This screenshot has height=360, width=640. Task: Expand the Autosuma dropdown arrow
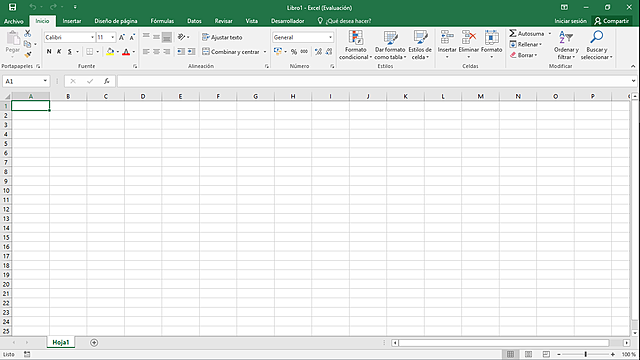pyautogui.click(x=549, y=33)
